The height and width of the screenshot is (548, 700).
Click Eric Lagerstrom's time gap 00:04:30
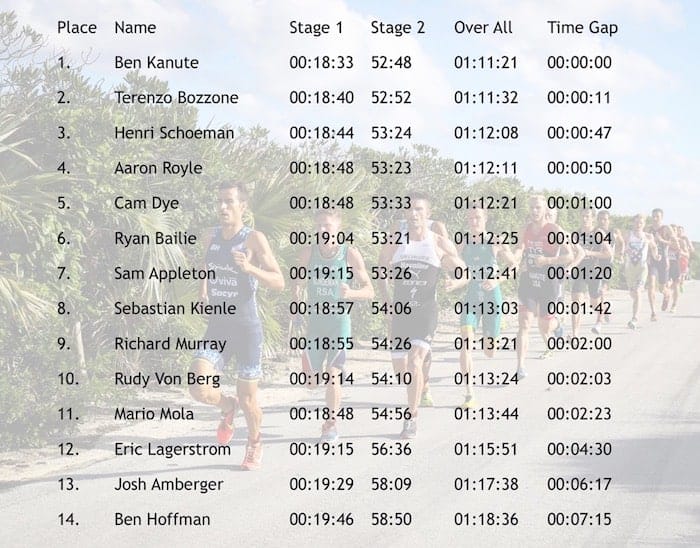(579, 449)
